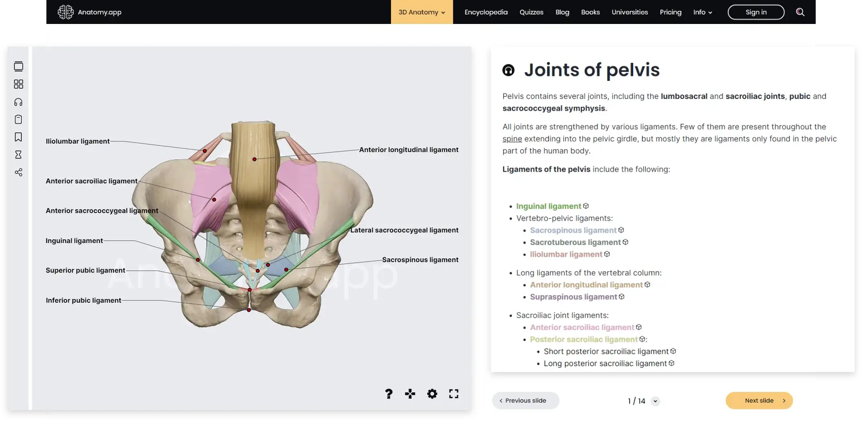Screen dimensions: 868x424
Task: Expand the 3D Anatomy dropdown menu
Action: click(x=421, y=12)
